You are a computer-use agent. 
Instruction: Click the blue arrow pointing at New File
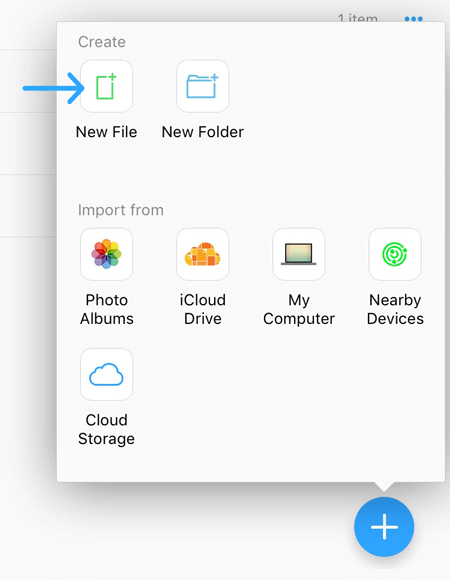point(54,88)
